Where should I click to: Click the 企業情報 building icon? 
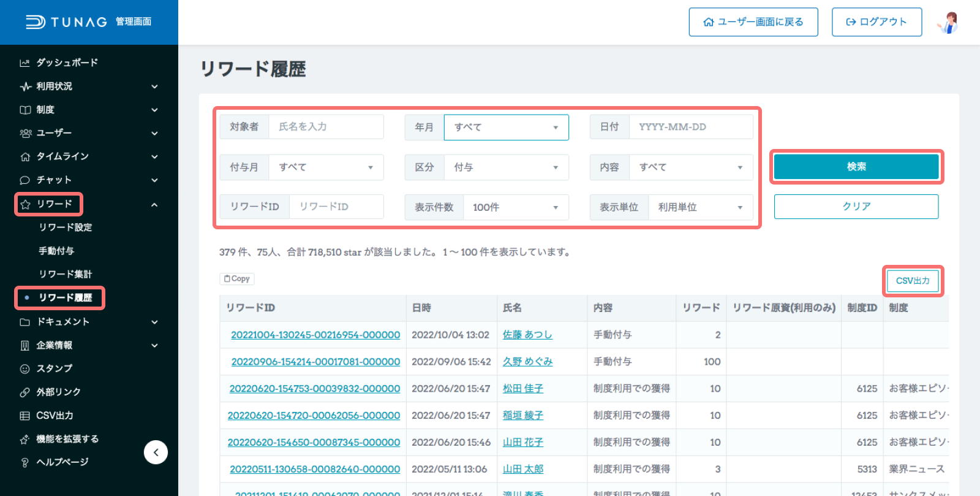click(x=25, y=345)
